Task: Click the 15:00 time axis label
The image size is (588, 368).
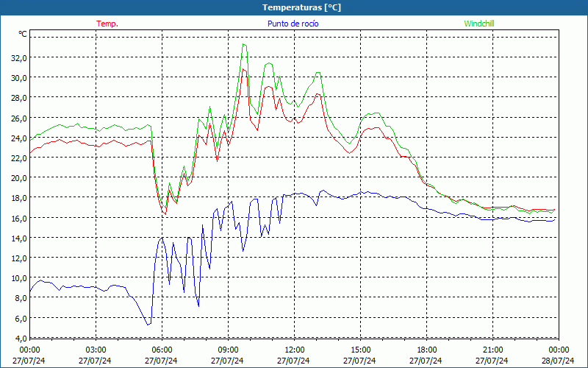Action: [360, 350]
